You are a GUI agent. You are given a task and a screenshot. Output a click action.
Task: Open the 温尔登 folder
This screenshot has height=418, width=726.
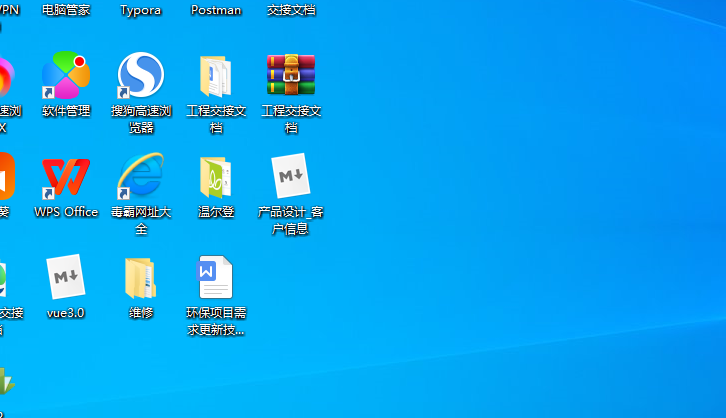(216, 178)
